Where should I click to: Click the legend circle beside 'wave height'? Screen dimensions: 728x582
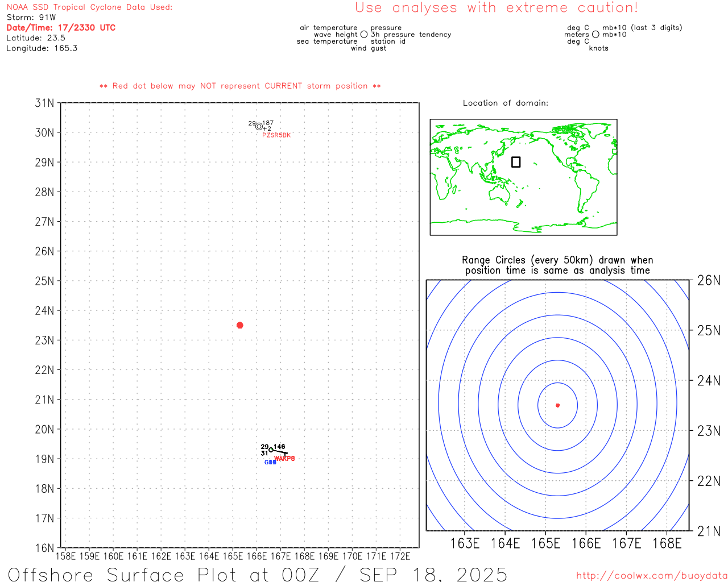pos(364,34)
